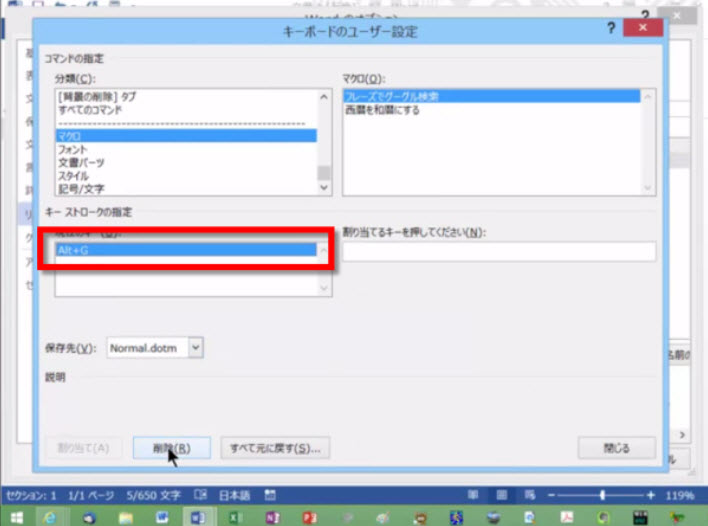Select 文書パーツ category item

point(81,162)
